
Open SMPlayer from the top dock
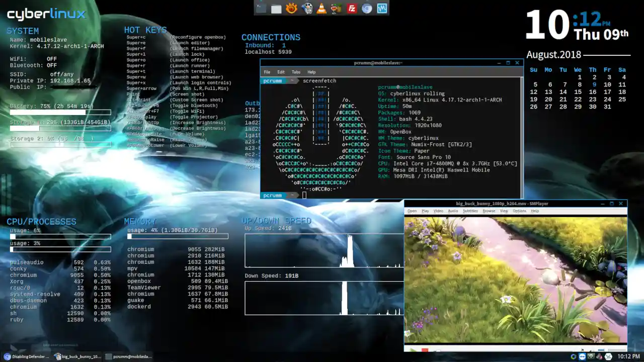click(x=306, y=8)
